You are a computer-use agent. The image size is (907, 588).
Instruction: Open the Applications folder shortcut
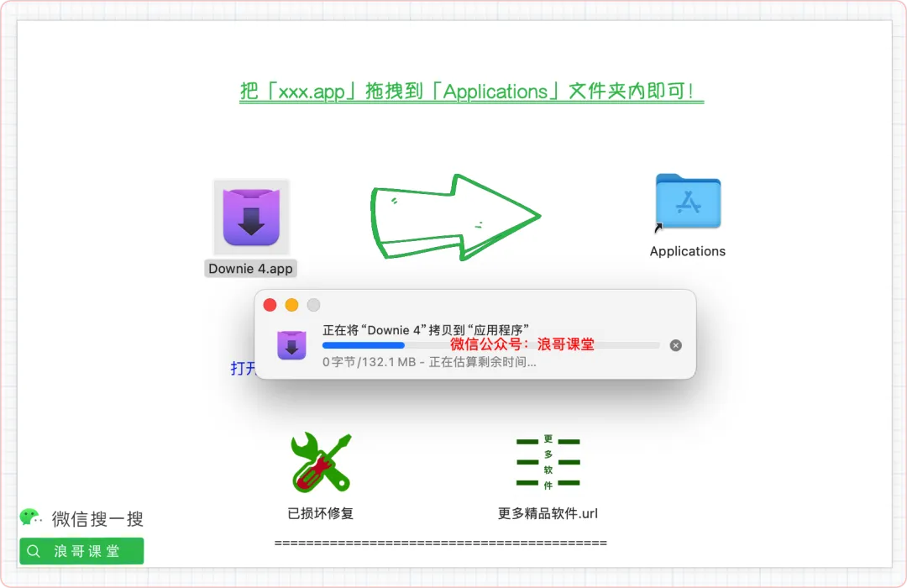[x=688, y=202]
